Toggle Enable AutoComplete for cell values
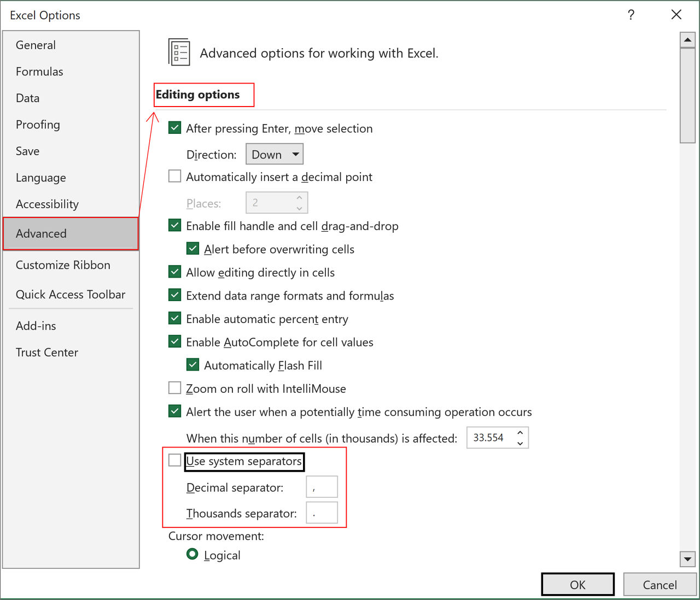700x600 pixels. (174, 342)
